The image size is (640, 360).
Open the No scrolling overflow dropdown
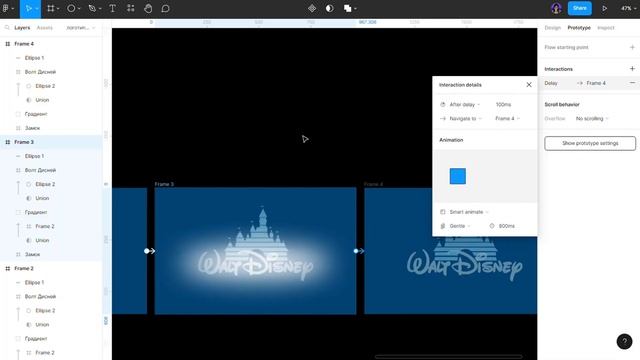point(592,118)
